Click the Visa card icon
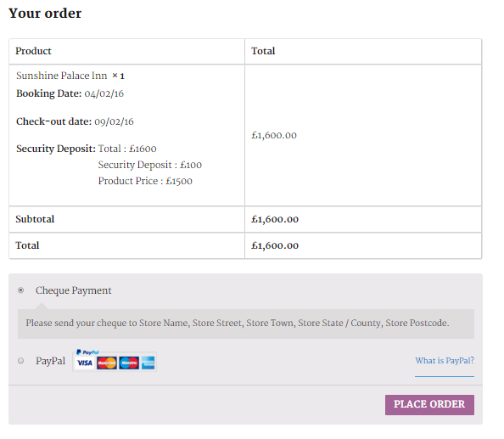The width and height of the screenshot is (504, 439). pos(85,363)
